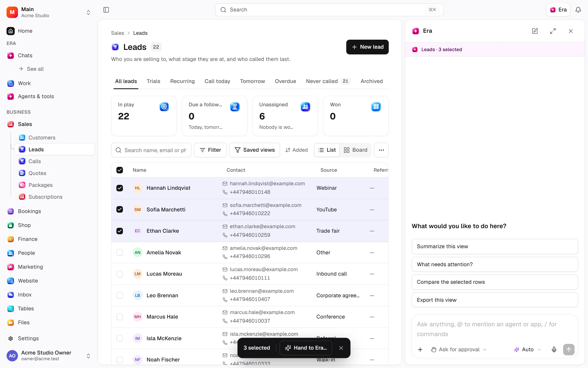Image resolution: width=588 pixels, height=368 pixels.
Task: Click the Due a follow-up hourglass icon
Action: (235, 107)
